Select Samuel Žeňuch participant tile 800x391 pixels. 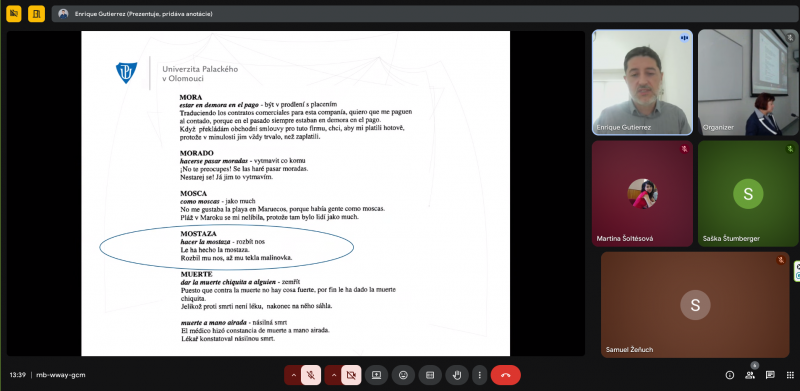(695, 305)
